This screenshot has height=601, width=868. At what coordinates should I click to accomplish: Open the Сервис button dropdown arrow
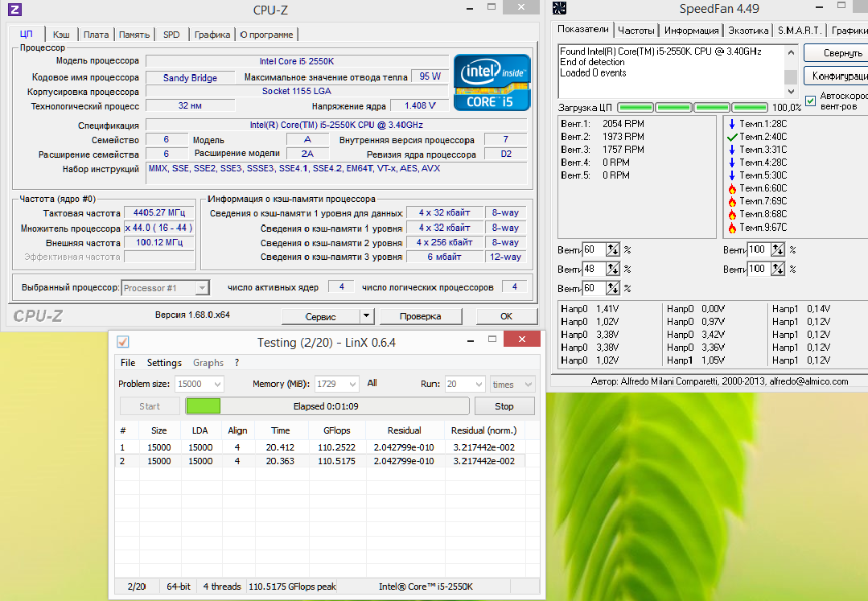pyautogui.click(x=366, y=316)
